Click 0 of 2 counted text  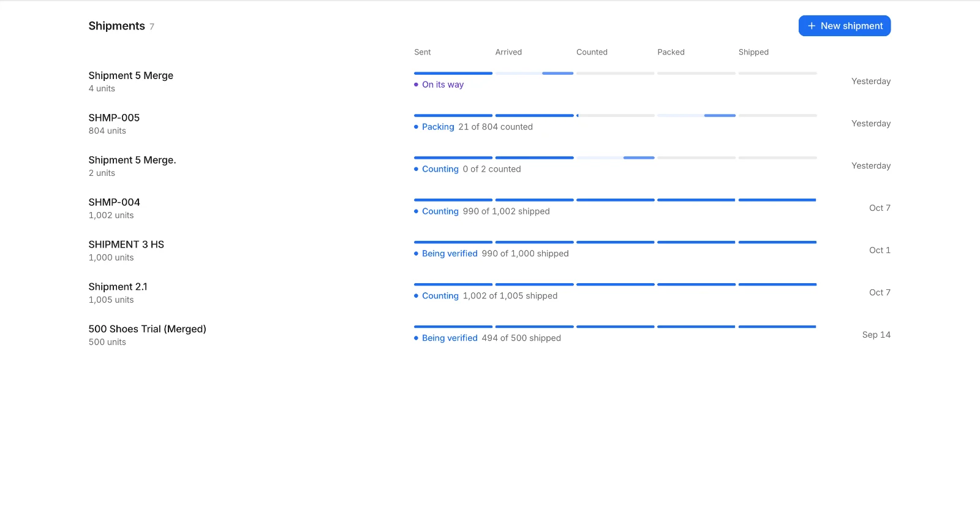coord(492,169)
